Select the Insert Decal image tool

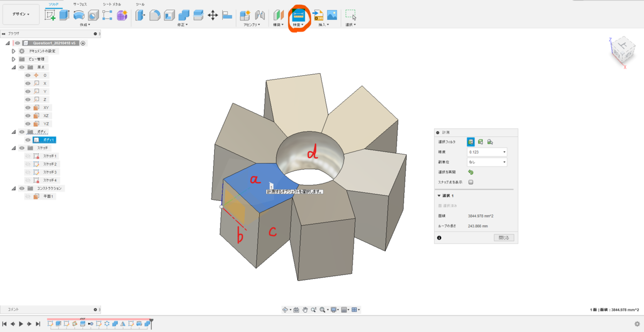pos(332,16)
